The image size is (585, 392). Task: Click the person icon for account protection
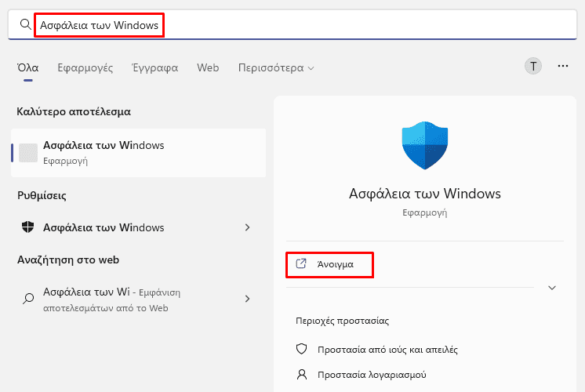[301, 374]
